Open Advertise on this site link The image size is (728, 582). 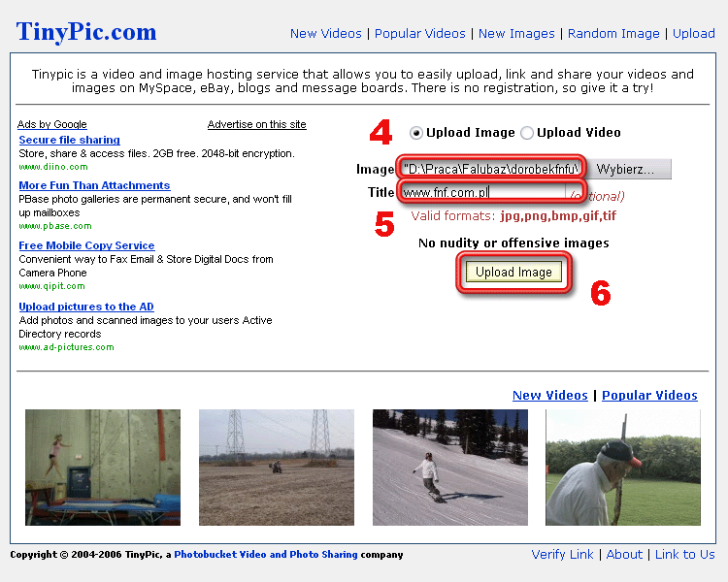[x=257, y=124]
